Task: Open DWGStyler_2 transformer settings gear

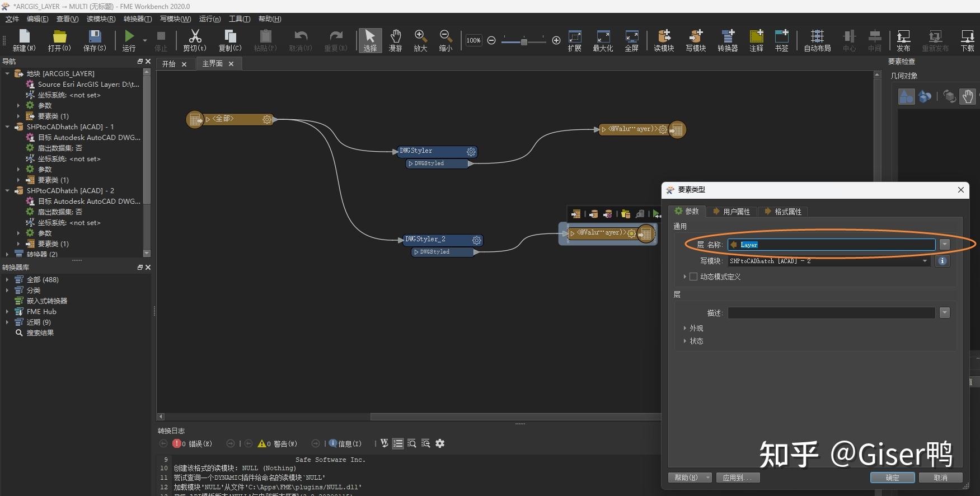Action: (x=476, y=240)
